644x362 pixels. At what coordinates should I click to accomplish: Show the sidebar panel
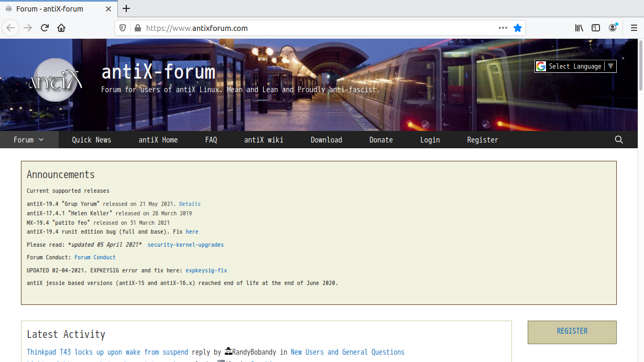click(596, 28)
